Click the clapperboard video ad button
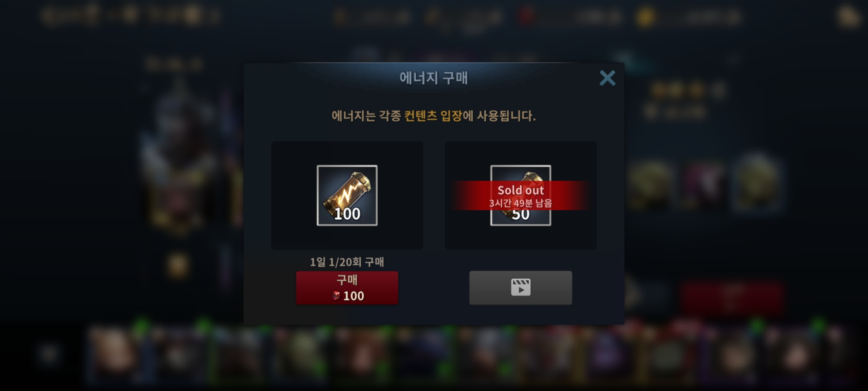Screen dimensions: 868x391 [521, 287]
